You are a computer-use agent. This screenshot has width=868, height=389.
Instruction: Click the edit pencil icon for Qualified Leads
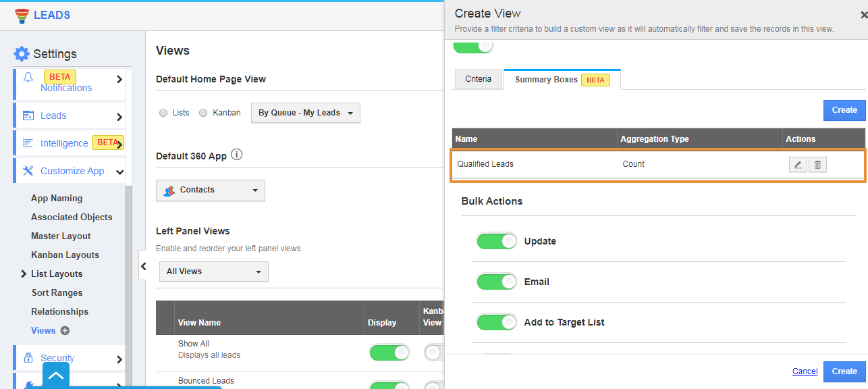(x=798, y=164)
